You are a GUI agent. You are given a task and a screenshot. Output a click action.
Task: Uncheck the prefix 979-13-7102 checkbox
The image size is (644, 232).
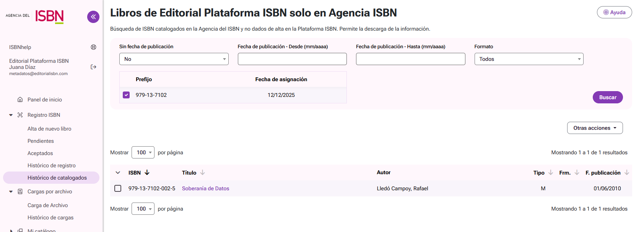click(x=126, y=95)
